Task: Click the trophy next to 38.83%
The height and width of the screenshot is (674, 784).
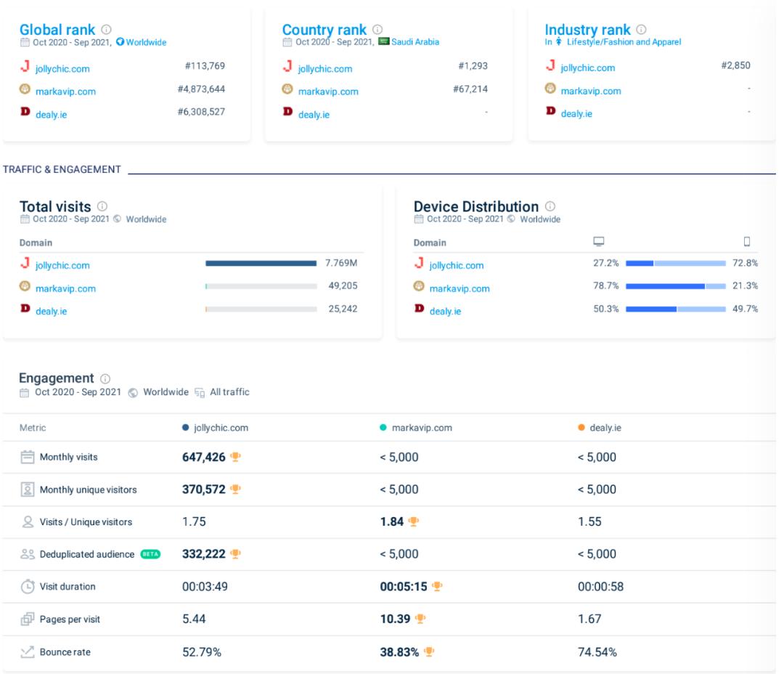Action: 429,651
